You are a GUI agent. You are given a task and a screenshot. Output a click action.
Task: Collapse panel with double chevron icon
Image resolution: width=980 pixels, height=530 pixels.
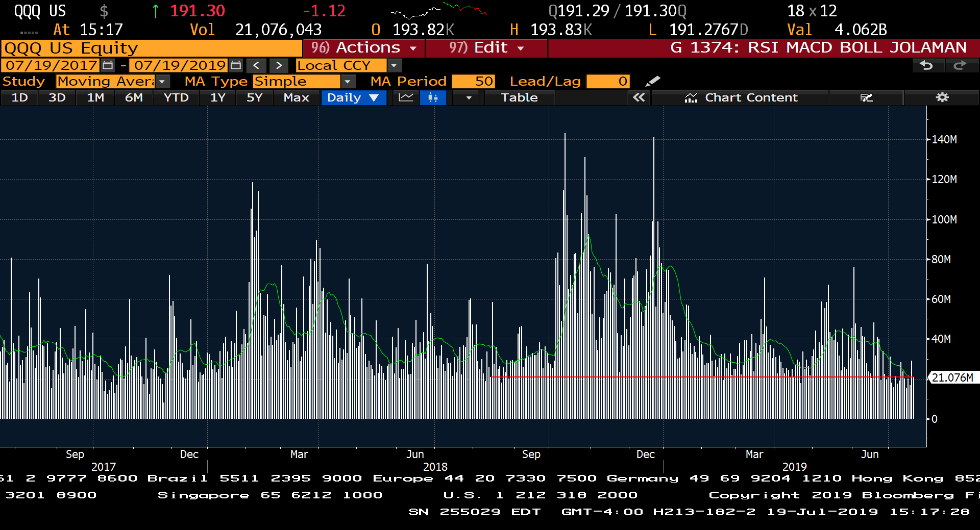pos(639,97)
